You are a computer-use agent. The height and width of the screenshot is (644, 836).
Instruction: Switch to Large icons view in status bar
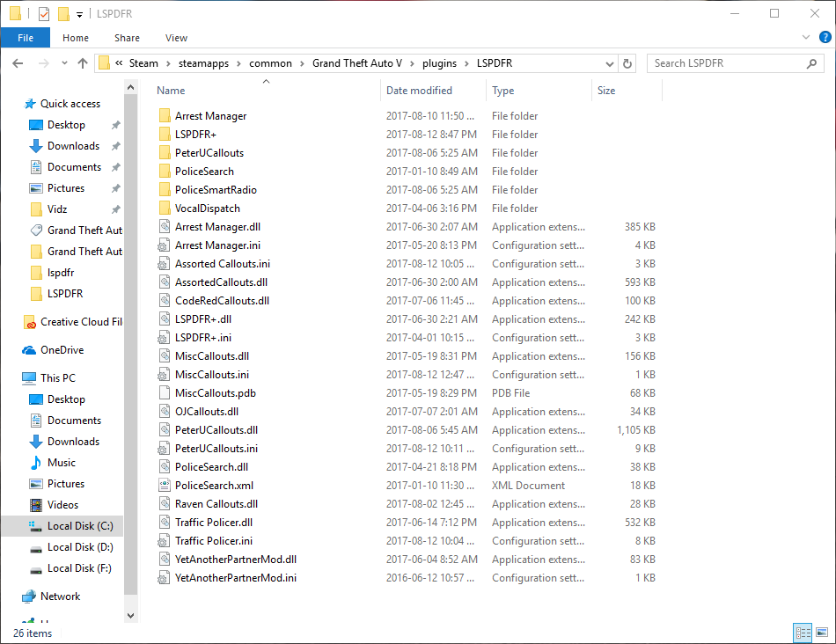822,633
